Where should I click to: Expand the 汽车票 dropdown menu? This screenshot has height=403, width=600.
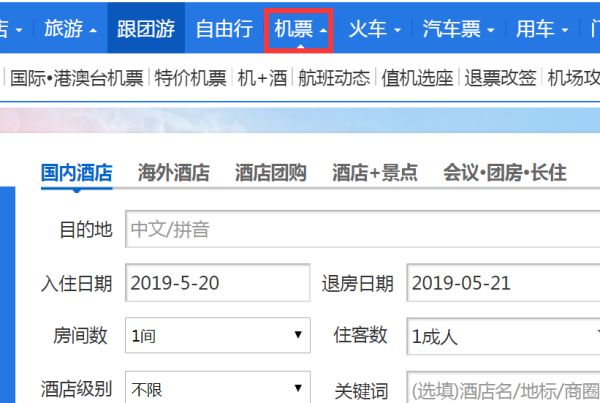458,29
